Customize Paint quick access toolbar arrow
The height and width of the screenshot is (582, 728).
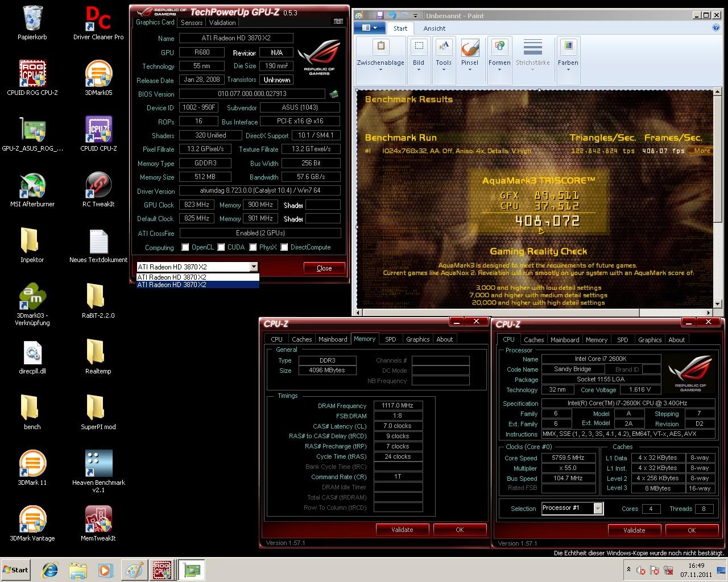click(416, 15)
